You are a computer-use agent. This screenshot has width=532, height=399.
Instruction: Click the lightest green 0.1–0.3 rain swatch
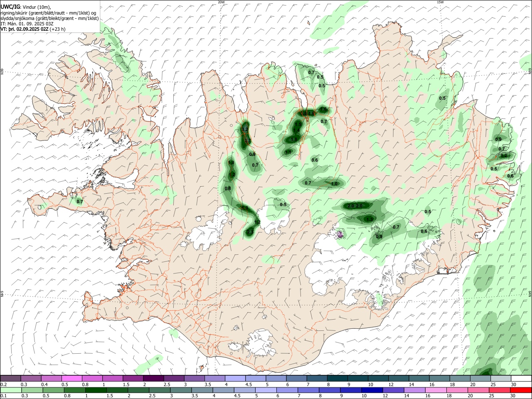(x=11, y=390)
